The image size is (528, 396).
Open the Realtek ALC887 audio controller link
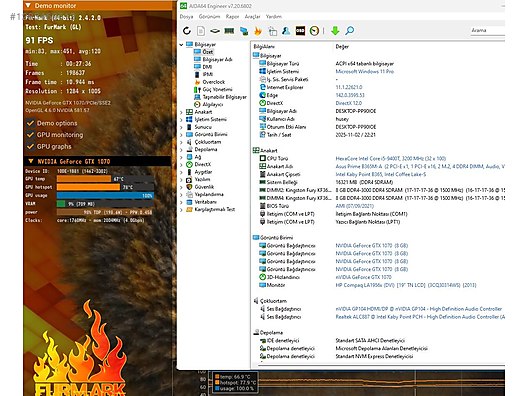(420, 317)
